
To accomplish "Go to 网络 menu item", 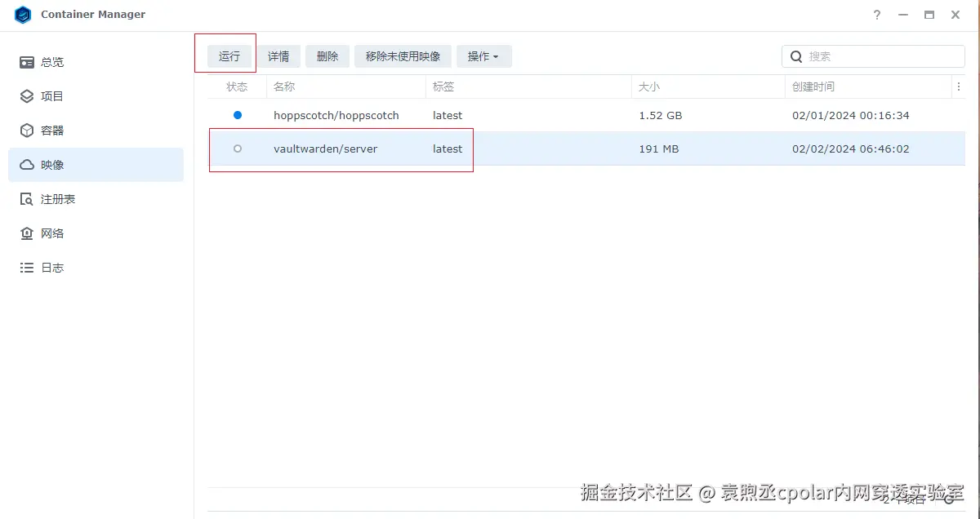I will pos(96,233).
